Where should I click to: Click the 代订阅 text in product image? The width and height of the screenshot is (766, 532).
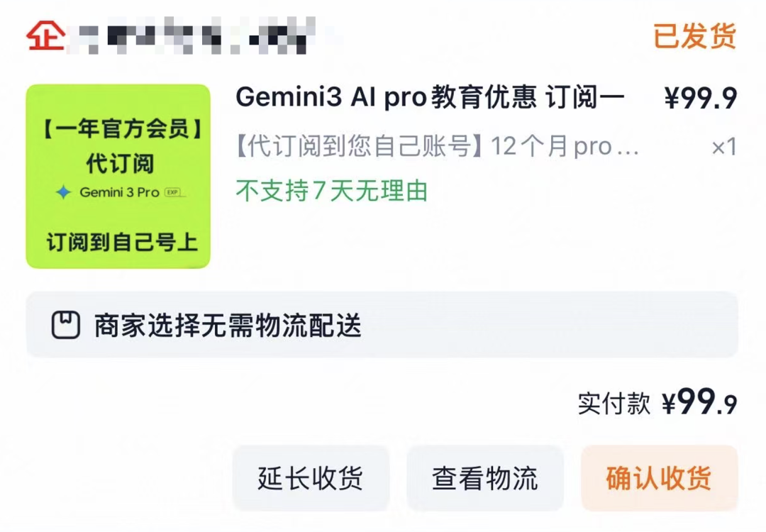[119, 163]
